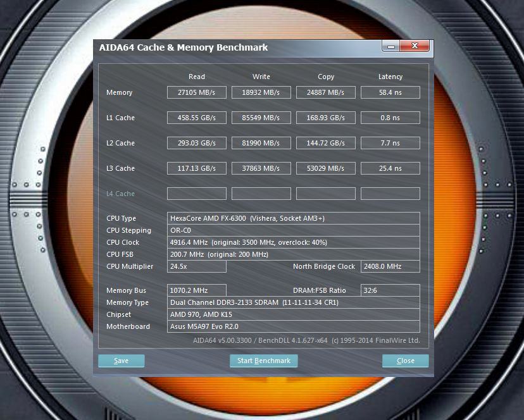The image size is (524, 420).
Task: Select L2 Cache copy 144.72 GB/s
Action: click(325, 143)
